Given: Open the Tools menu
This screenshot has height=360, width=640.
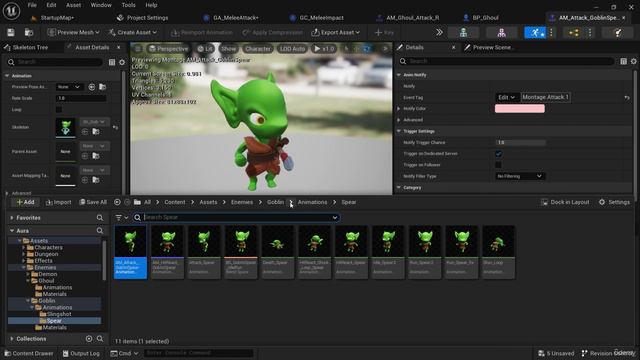Looking at the screenshot, I should [128, 5].
